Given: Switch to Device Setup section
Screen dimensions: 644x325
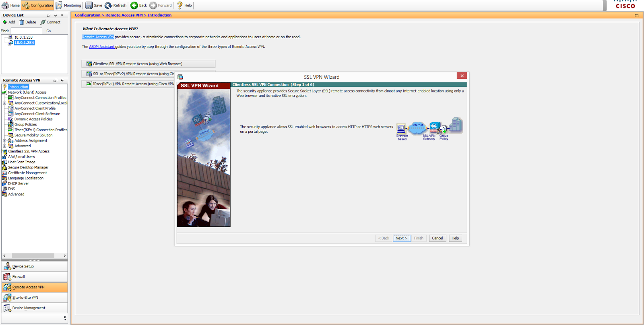Looking at the screenshot, I should click(35, 266).
